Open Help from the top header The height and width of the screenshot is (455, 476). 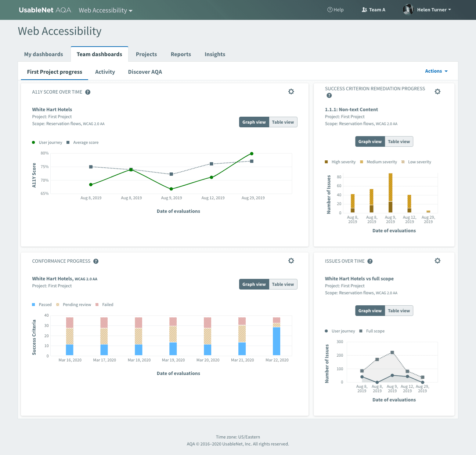(x=335, y=10)
